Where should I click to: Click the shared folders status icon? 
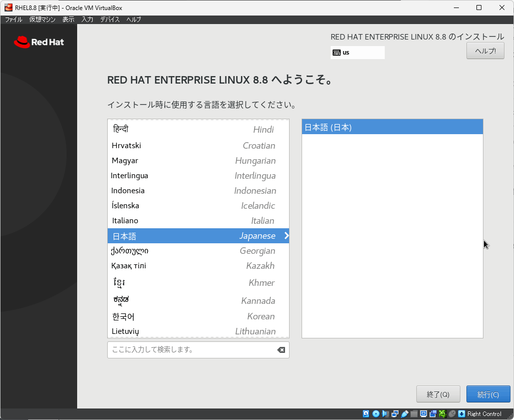pyautogui.click(x=414, y=414)
